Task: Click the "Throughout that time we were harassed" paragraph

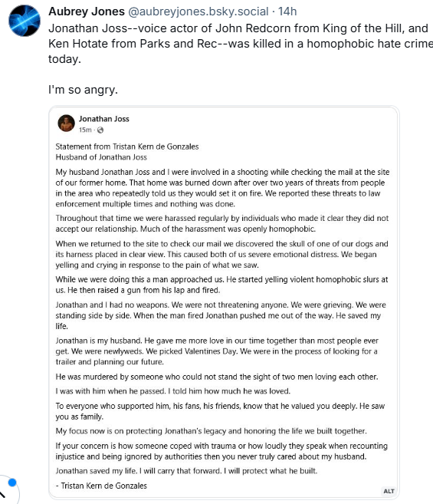Action: coord(222,223)
